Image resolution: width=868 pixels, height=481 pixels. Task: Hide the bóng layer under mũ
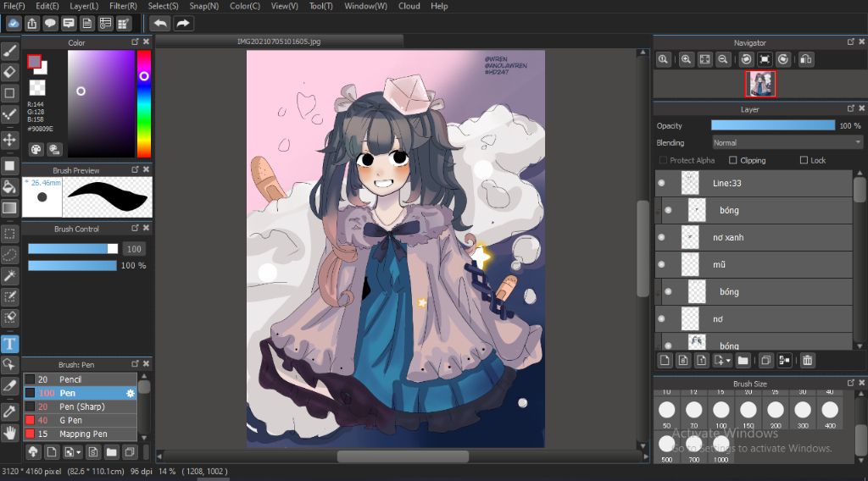pyautogui.click(x=668, y=291)
